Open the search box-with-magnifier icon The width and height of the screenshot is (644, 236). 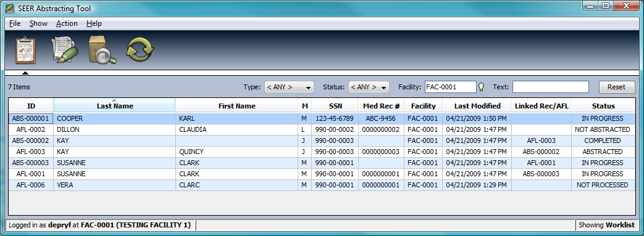[102, 50]
